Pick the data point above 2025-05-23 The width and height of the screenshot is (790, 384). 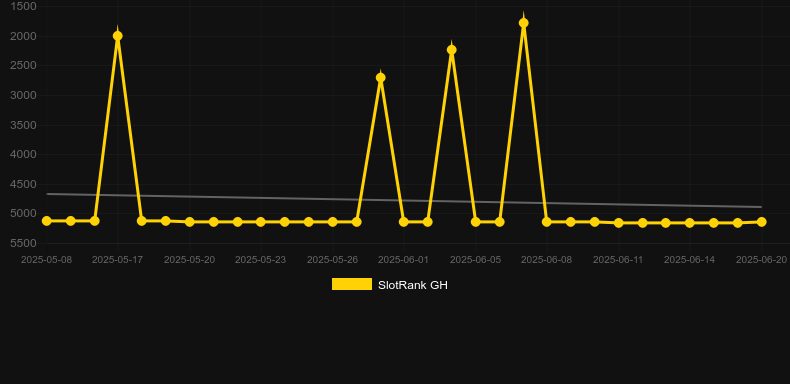[x=260, y=222]
